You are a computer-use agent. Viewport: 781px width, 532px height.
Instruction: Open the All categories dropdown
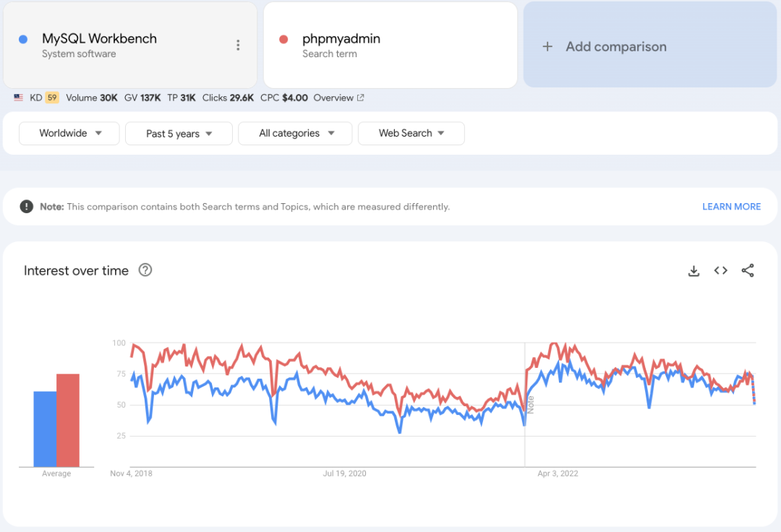pyautogui.click(x=295, y=134)
